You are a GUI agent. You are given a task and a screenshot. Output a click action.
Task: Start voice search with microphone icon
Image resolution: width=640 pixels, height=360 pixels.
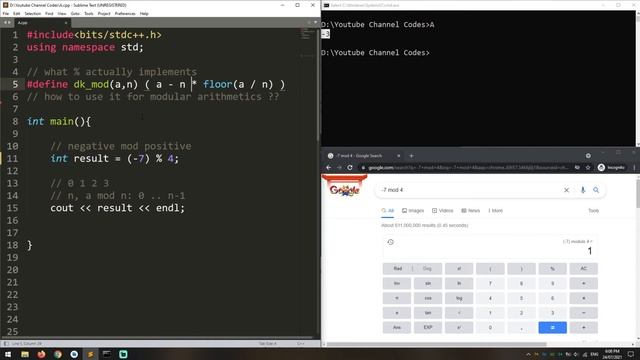pos(583,190)
